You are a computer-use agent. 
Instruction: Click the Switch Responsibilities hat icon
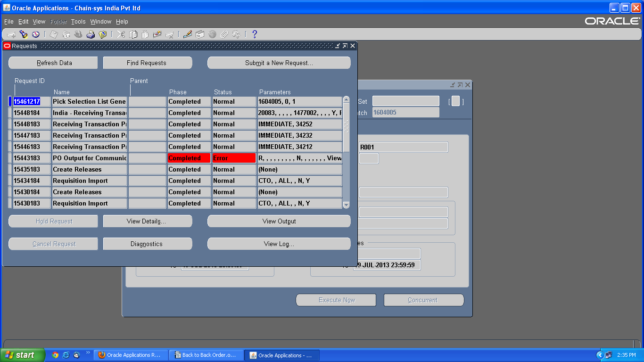pyautogui.click(x=78, y=34)
